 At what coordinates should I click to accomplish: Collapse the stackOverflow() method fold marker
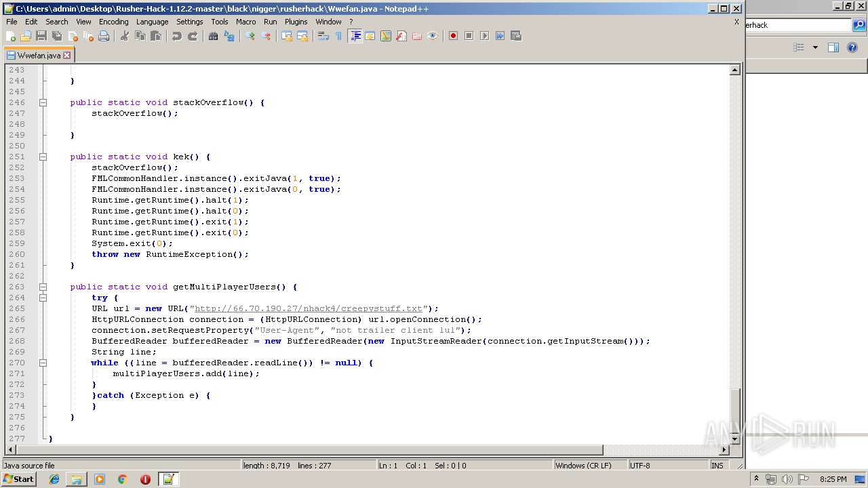pos(43,102)
